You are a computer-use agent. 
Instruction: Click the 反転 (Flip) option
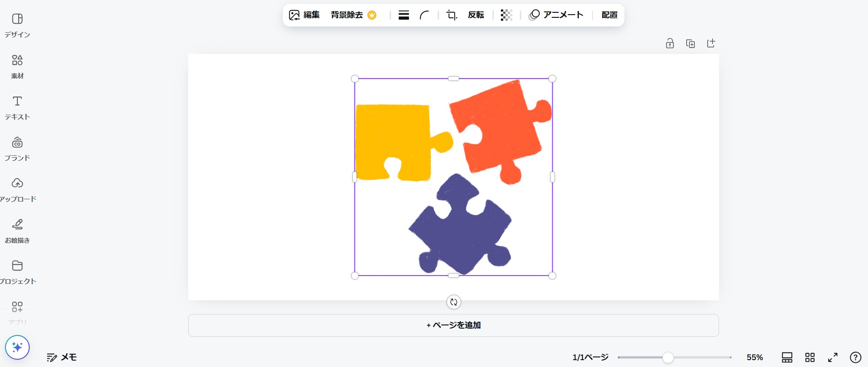476,15
